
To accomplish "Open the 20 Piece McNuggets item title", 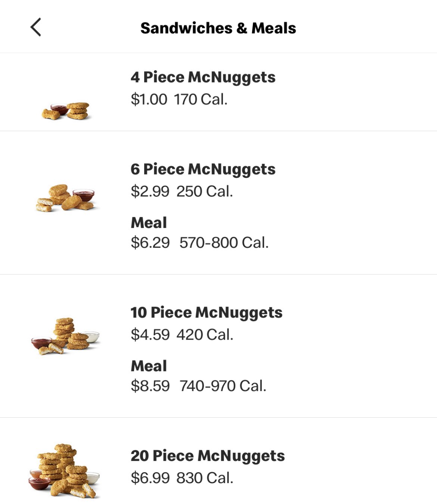I will click(208, 456).
